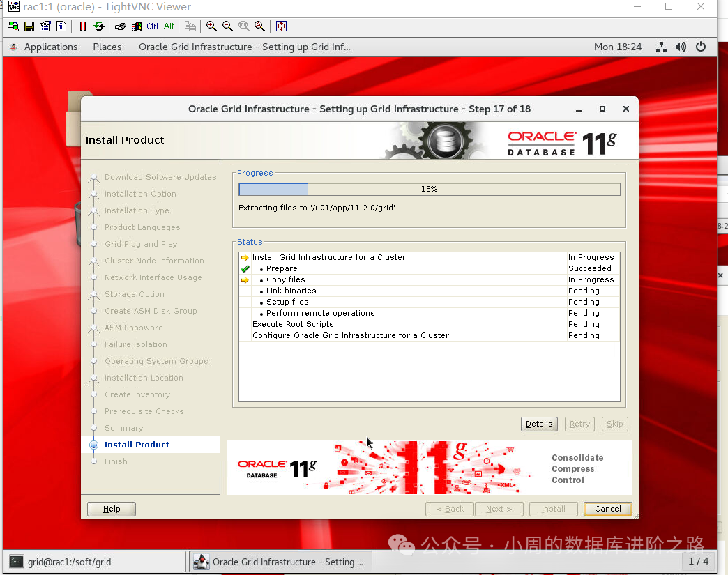Viewport: 728px width, 575px height.
Task: Click the Retry button
Action: (x=579, y=424)
